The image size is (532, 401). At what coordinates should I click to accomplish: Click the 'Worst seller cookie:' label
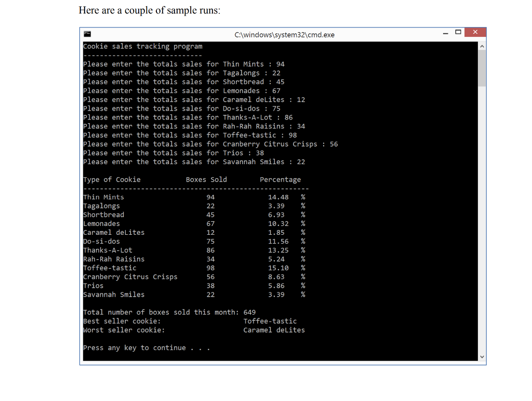124,330
